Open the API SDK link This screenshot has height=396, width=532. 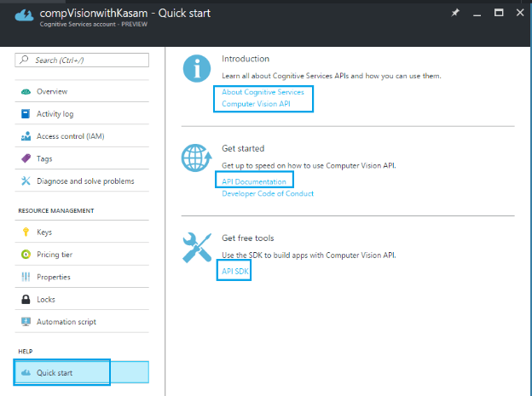click(x=235, y=271)
